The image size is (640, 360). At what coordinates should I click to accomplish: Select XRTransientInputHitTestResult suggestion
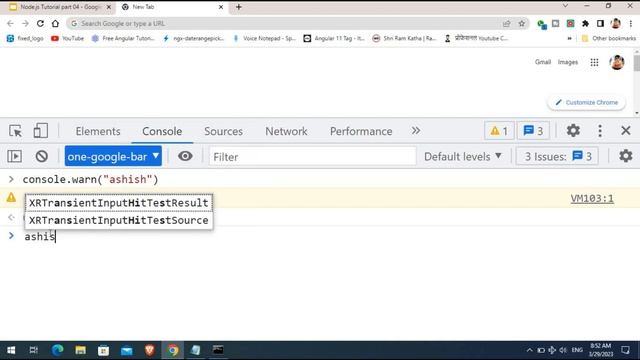point(119,203)
